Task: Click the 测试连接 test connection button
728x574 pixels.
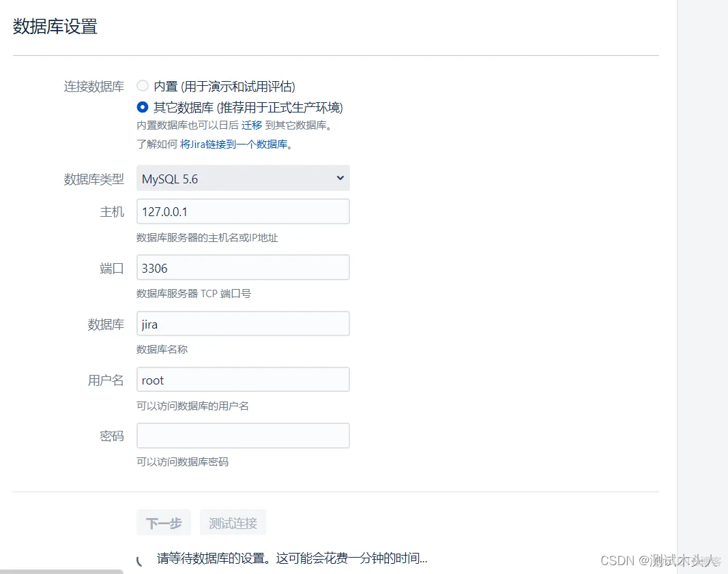Action: [x=233, y=522]
